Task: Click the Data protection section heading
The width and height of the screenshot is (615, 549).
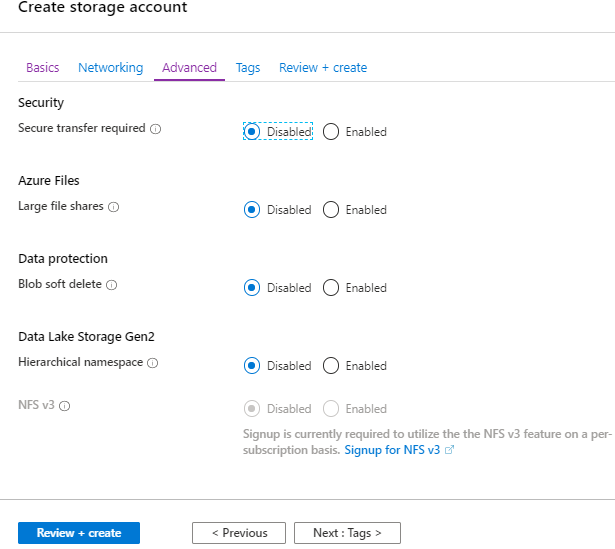Action: [x=63, y=259]
